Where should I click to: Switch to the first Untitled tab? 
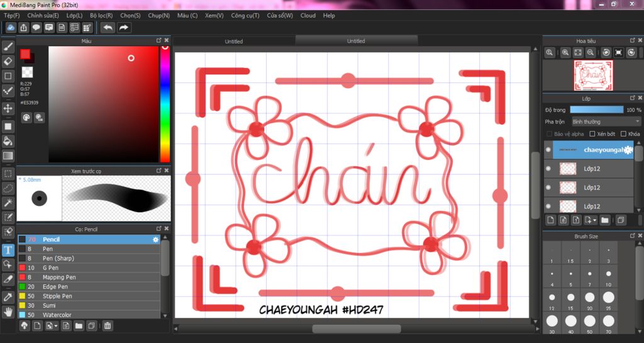[x=234, y=41]
